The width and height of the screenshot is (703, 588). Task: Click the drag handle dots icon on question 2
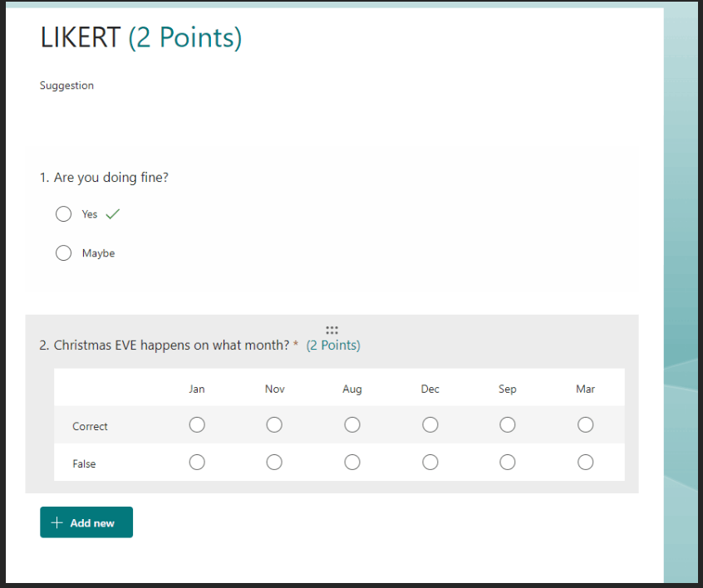[x=332, y=331]
